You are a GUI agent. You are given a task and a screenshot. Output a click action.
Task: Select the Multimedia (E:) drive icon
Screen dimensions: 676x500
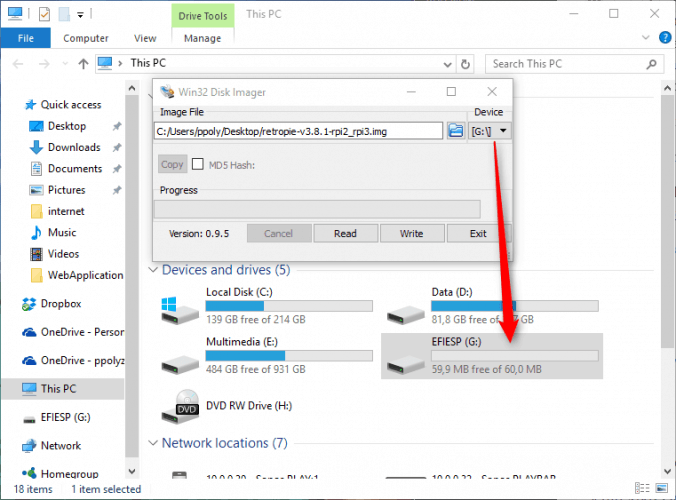click(x=180, y=364)
